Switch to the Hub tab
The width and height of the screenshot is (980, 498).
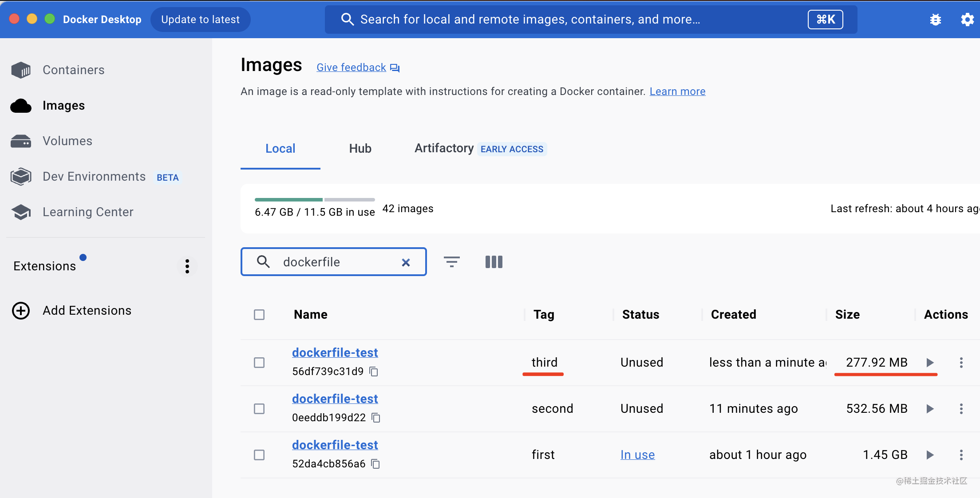[360, 149]
